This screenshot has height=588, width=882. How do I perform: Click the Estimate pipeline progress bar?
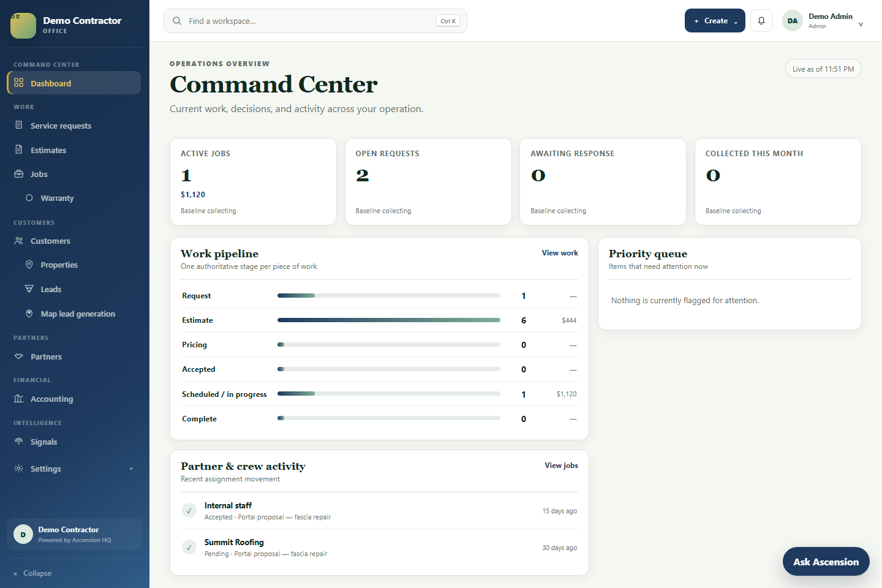pyautogui.click(x=389, y=320)
